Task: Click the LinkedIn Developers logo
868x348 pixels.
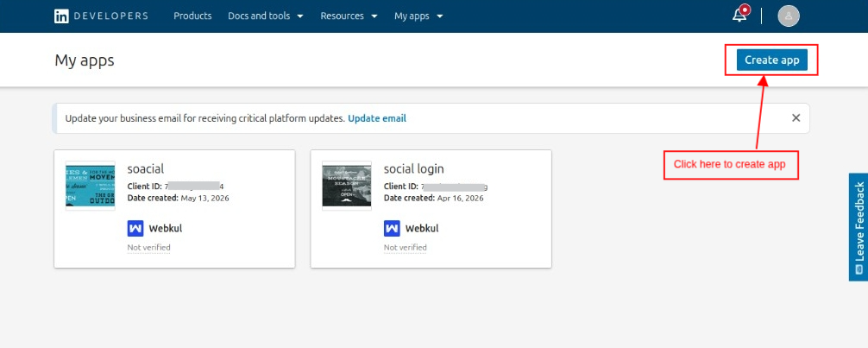Action: [101, 16]
